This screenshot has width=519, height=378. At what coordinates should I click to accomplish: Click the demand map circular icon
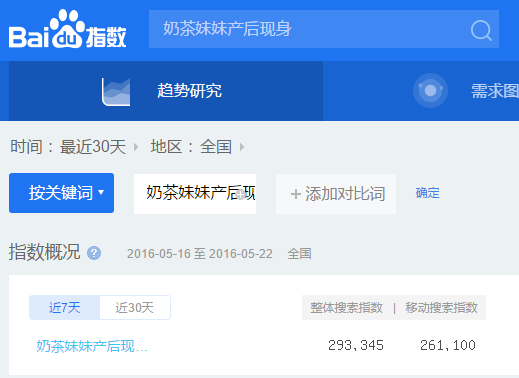[x=430, y=90]
